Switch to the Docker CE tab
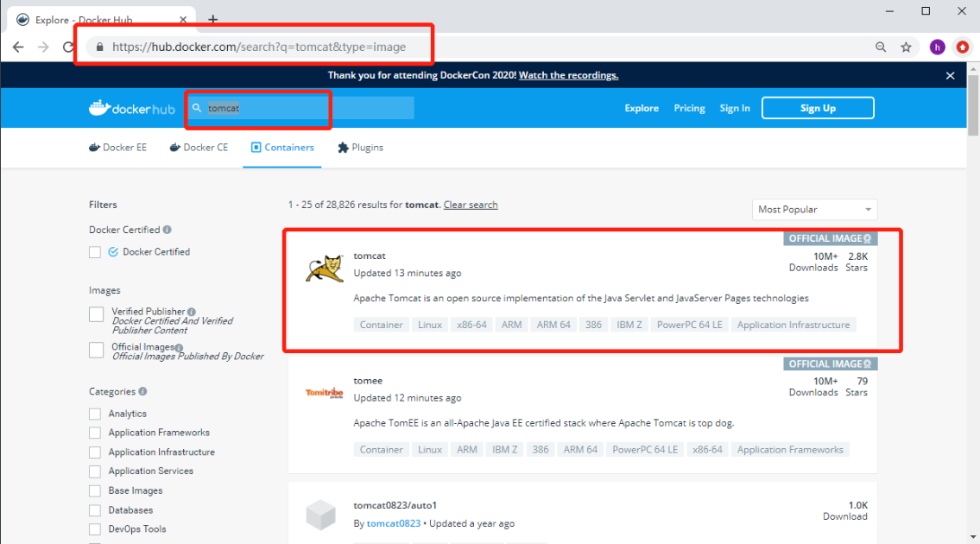Viewport: 980px width, 544px height. pos(199,148)
